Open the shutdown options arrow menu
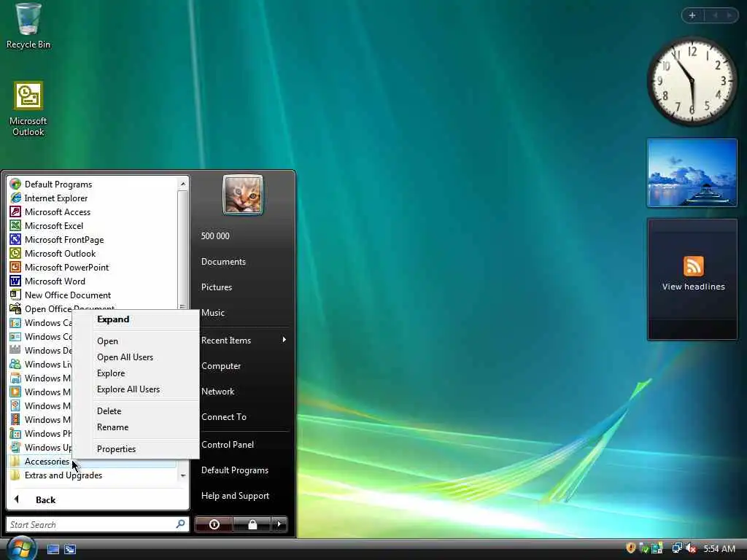Screen dimensions: 747x560 point(279,524)
